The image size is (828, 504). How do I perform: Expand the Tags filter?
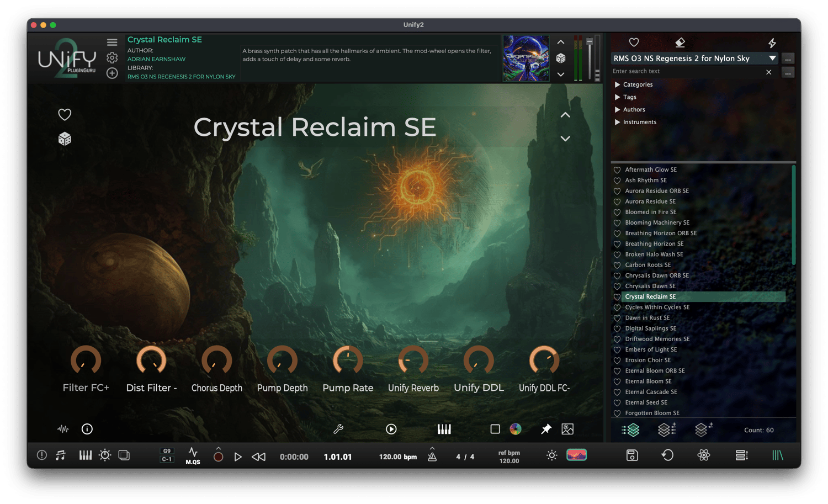point(617,97)
